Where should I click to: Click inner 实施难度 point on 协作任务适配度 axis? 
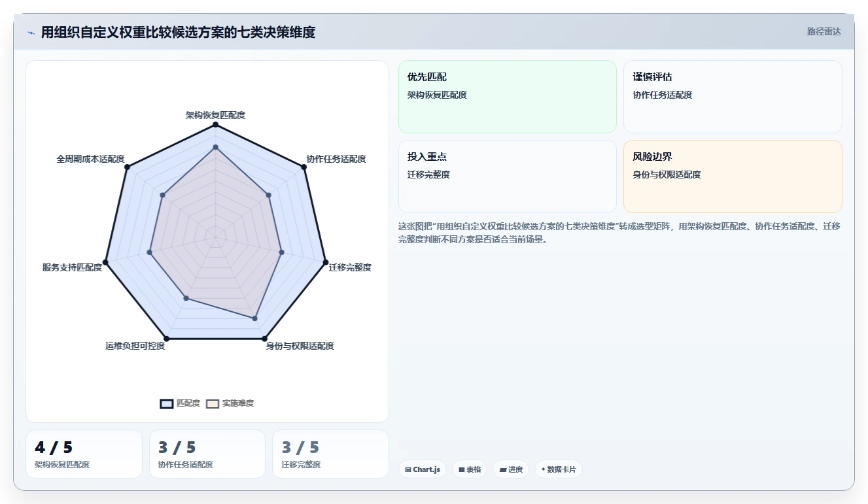point(269,194)
